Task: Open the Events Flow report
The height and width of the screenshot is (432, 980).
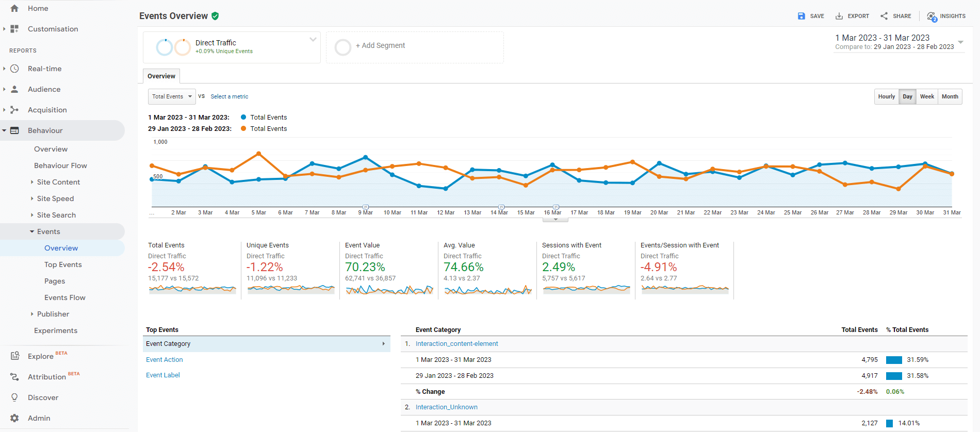Action: tap(65, 297)
